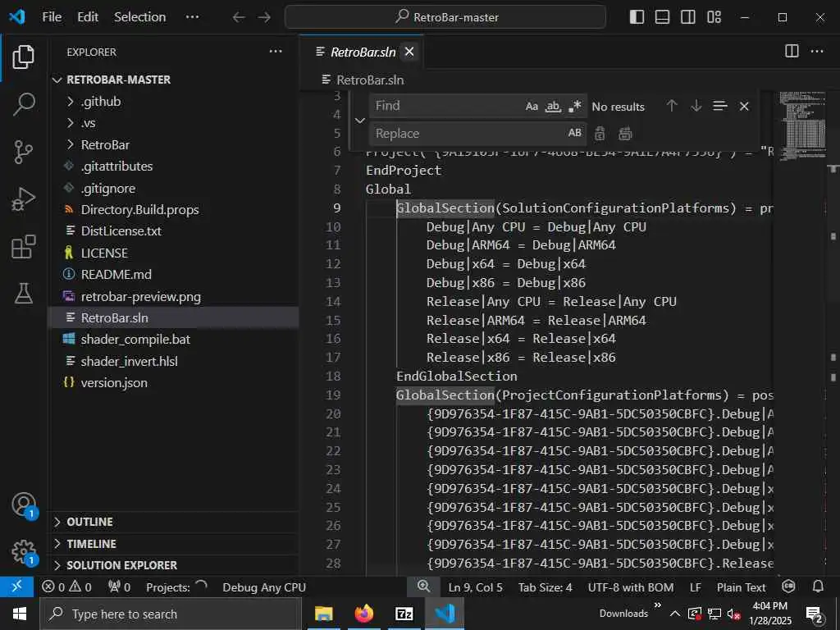
Task: Jump to the previous match arrow
Action: pyautogui.click(x=671, y=106)
